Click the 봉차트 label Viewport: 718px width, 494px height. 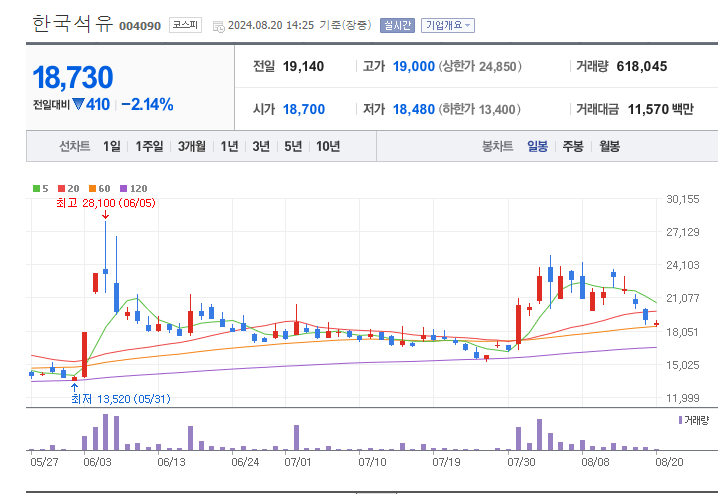pyautogui.click(x=497, y=146)
